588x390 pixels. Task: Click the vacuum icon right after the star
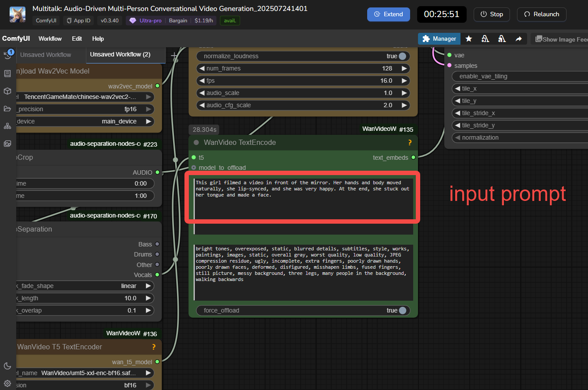(x=485, y=39)
